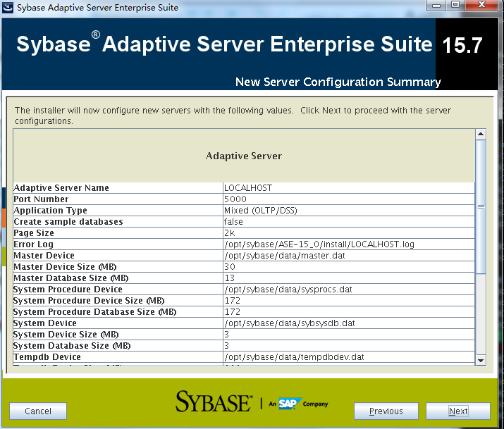This screenshot has width=504, height=429.
Task: Go back with the Previous button
Action: click(386, 411)
